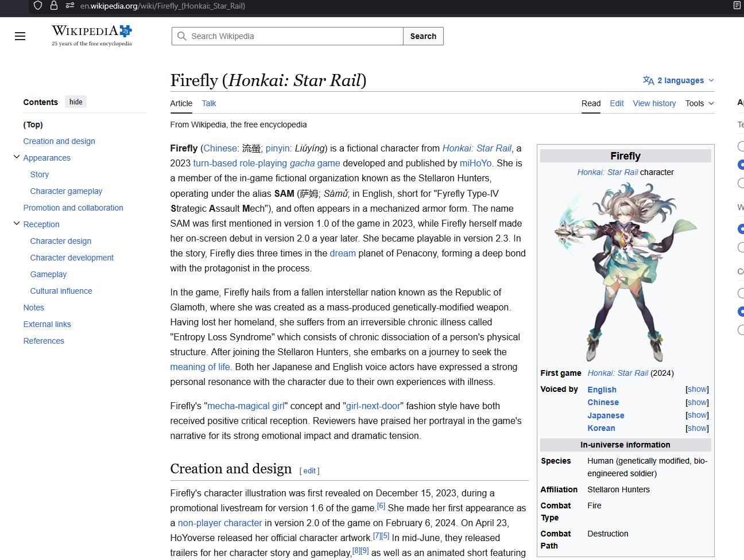Open the role-playing link

coord(263,163)
